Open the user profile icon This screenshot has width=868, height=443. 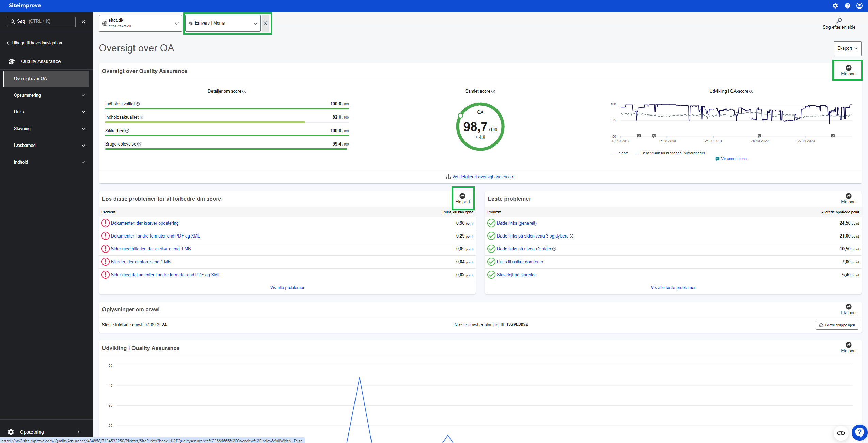coord(859,6)
